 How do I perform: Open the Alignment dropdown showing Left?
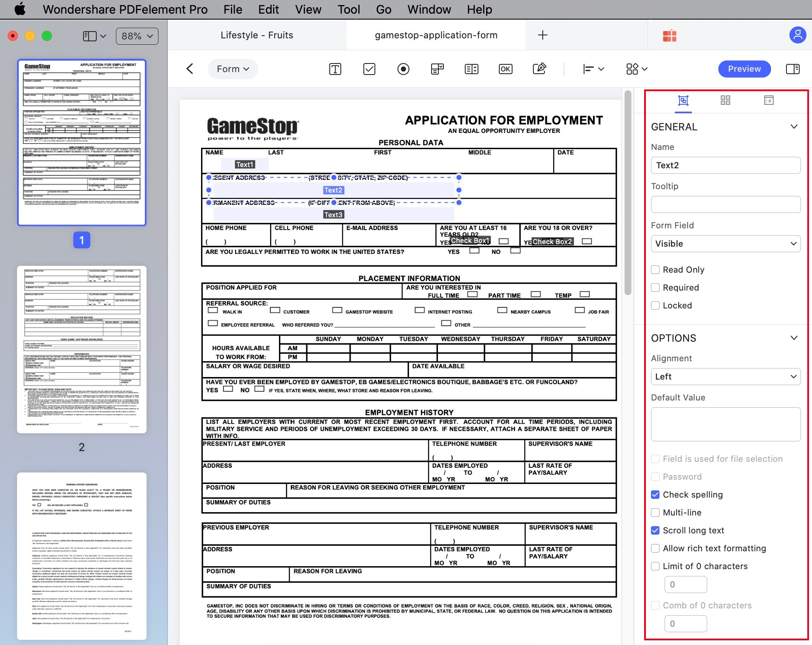point(726,377)
